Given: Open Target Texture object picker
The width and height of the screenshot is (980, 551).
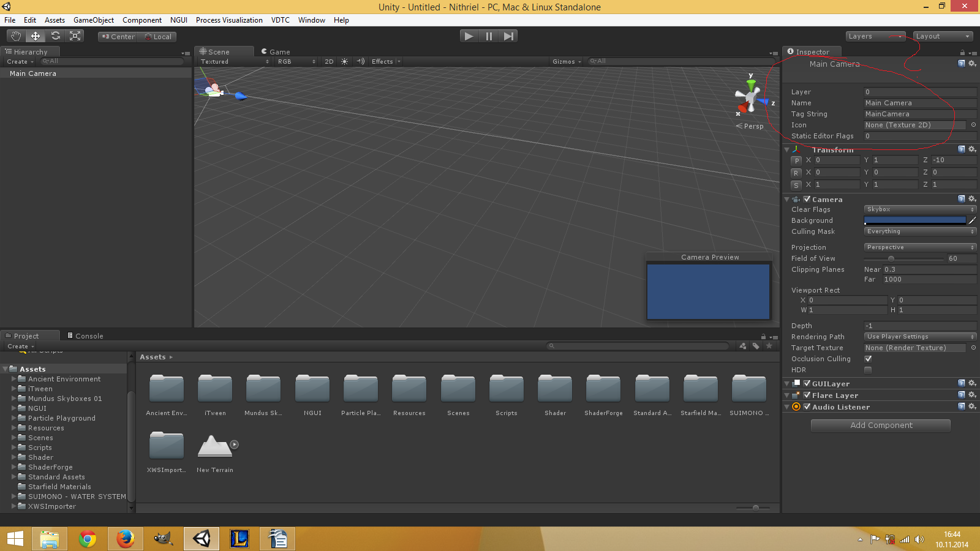Looking at the screenshot, I should coord(973,348).
